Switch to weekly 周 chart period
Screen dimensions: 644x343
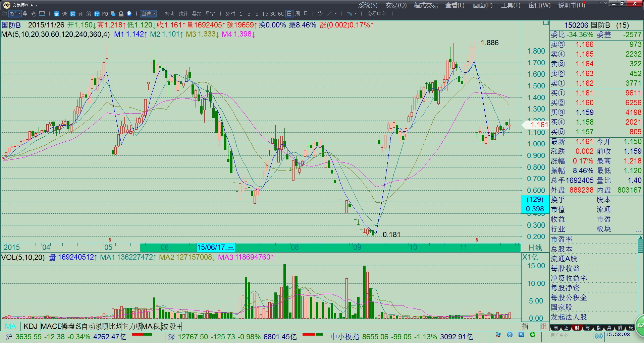tap(297, 14)
